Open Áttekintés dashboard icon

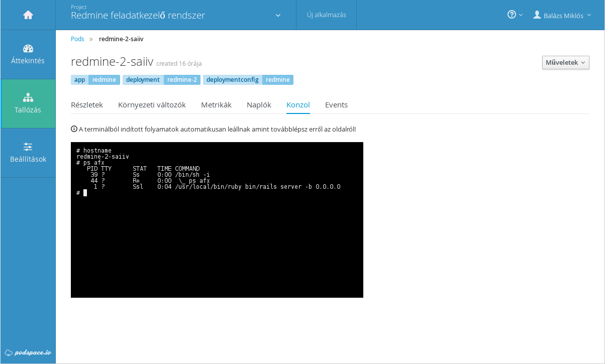tap(28, 49)
